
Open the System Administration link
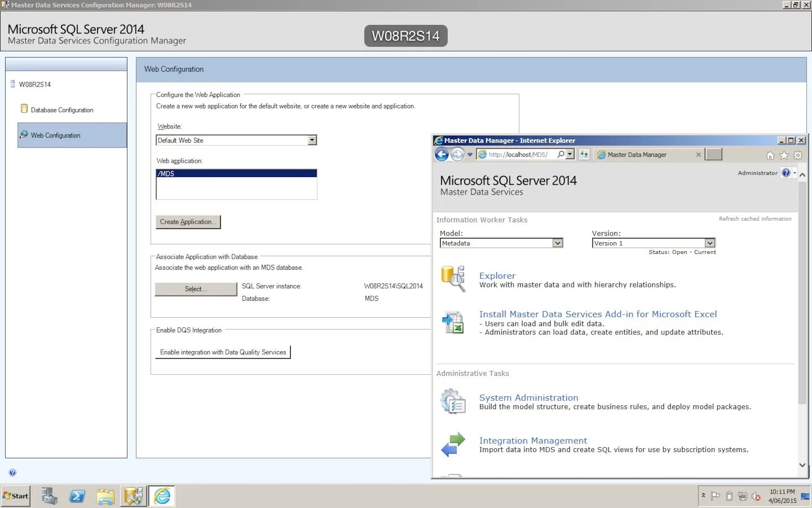coord(528,397)
